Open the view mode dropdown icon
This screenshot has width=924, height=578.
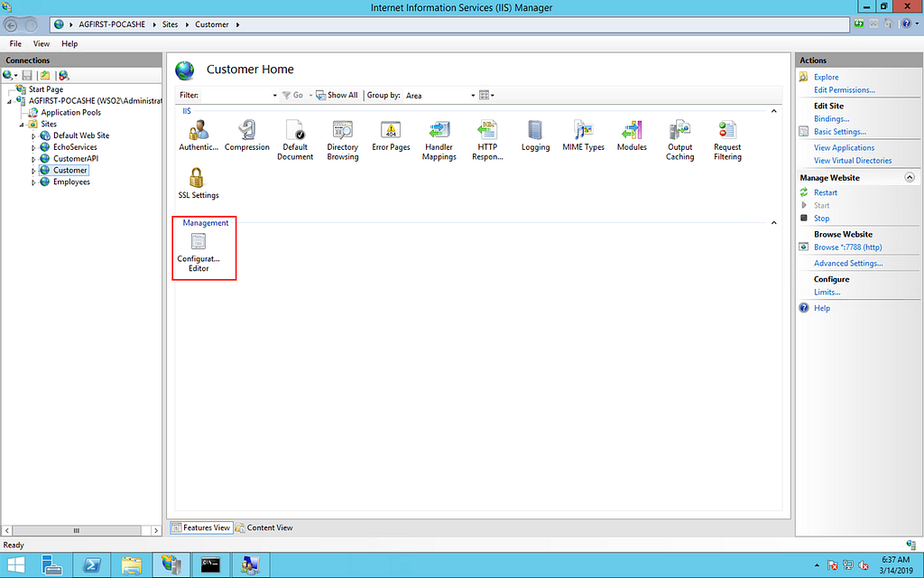coord(486,95)
